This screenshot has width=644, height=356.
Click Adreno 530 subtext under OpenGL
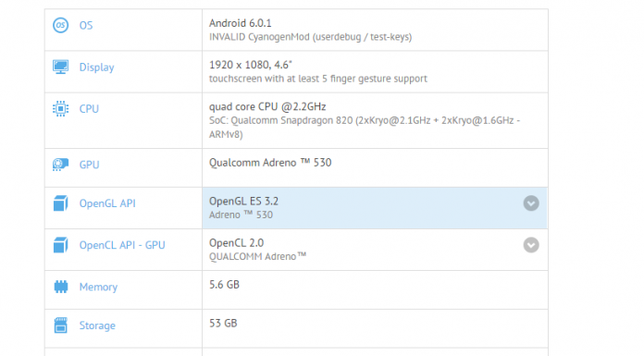pos(241,215)
